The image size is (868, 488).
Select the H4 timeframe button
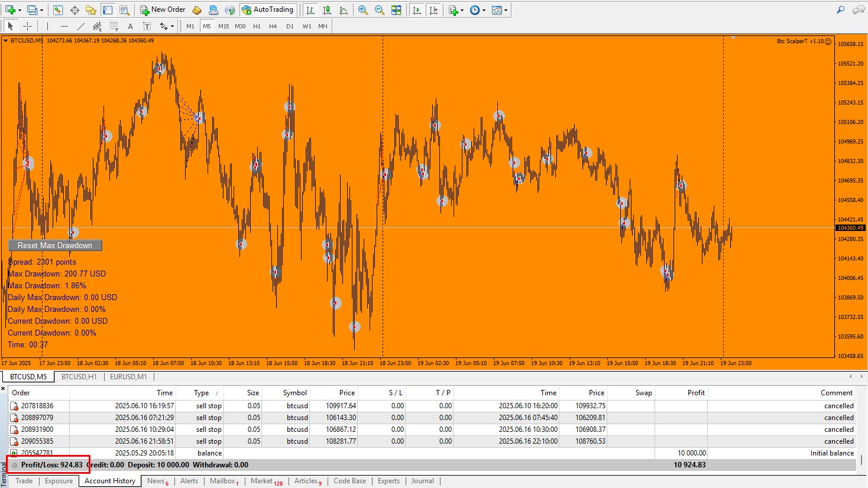[273, 26]
